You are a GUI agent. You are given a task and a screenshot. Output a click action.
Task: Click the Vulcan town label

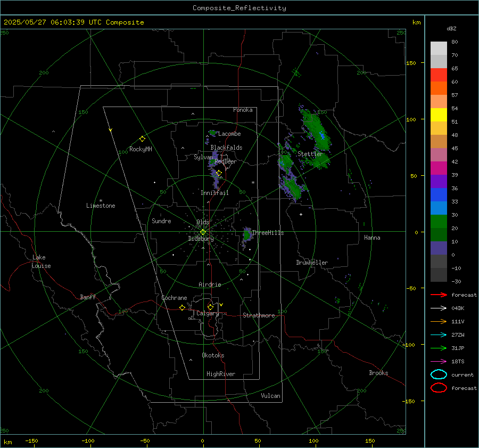[x=271, y=396]
